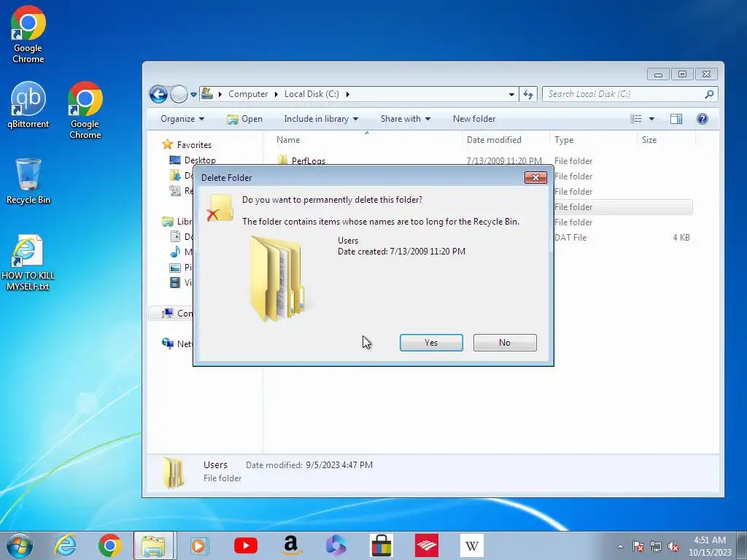Open Google Chrome shortcut beside qBittorrent
The image size is (747, 560).
pos(85,110)
